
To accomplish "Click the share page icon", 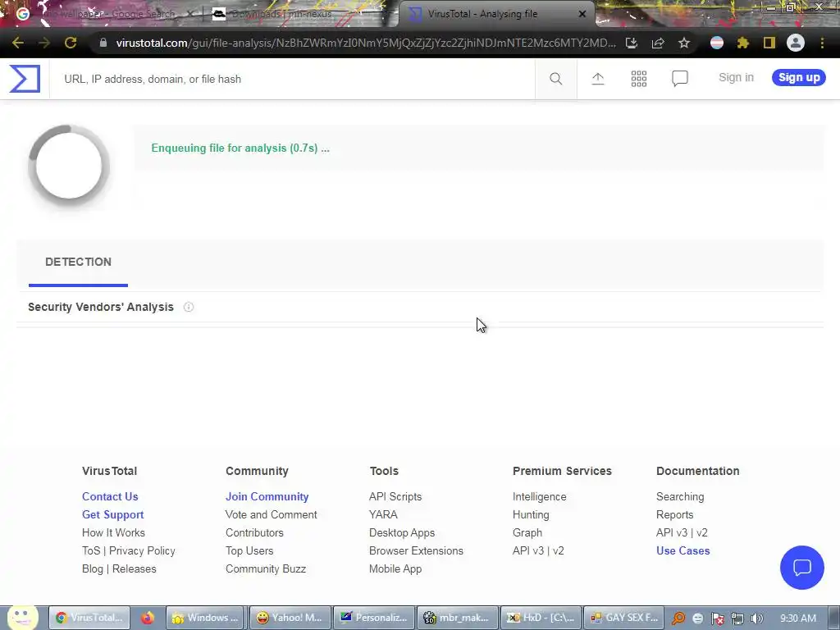I will [658, 43].
